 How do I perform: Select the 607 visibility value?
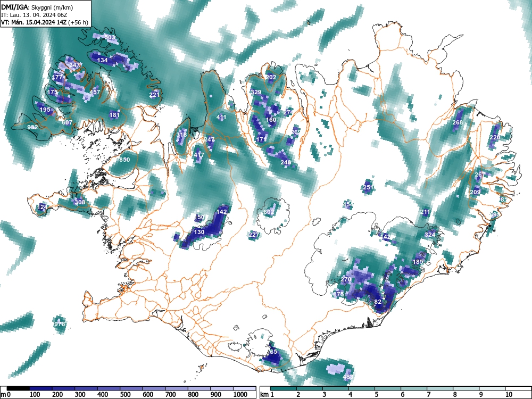click(x=67, y=122)
